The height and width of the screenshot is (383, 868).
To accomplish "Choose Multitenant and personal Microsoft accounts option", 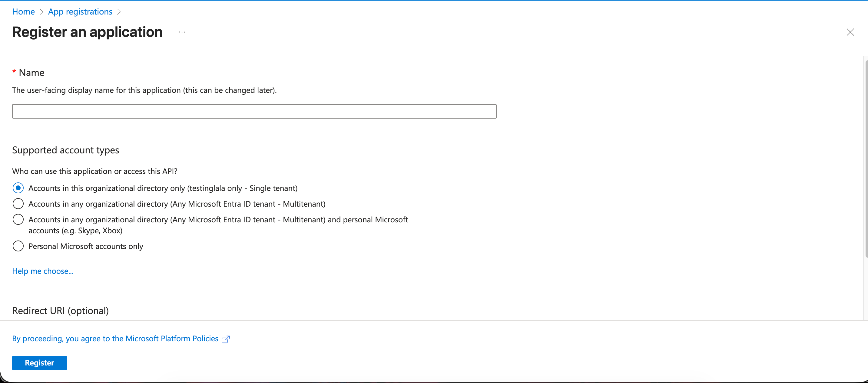I will (18, 219).
